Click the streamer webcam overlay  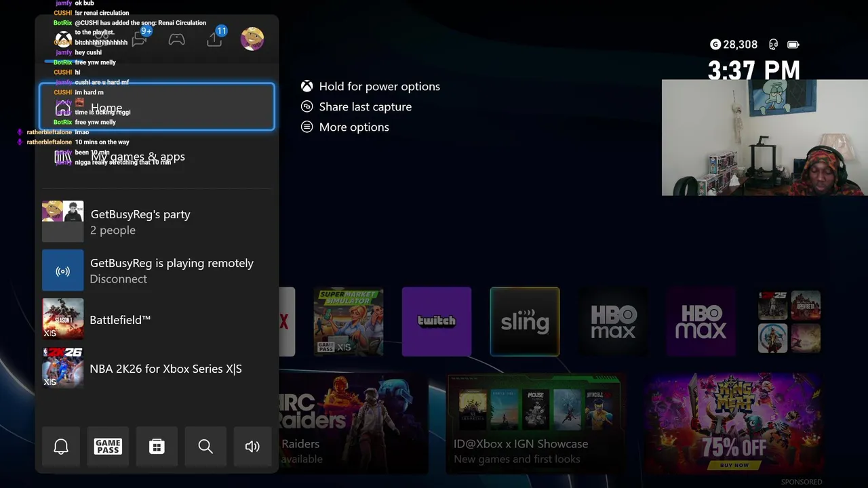(765, 138)
